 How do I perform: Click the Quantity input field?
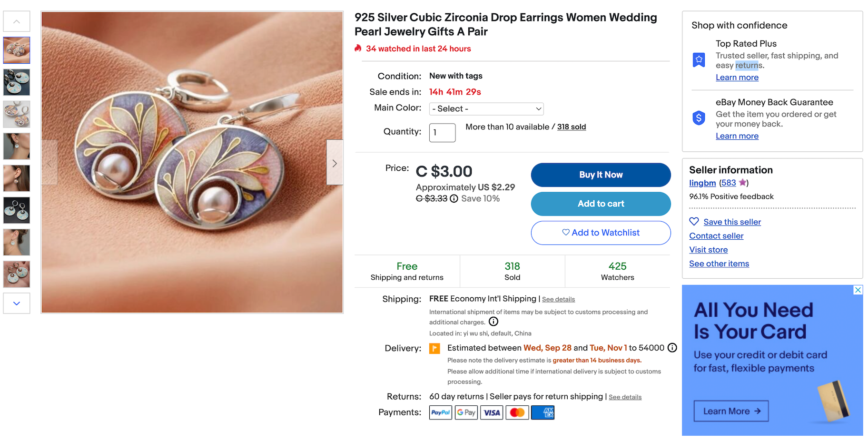tap(442, 133)
